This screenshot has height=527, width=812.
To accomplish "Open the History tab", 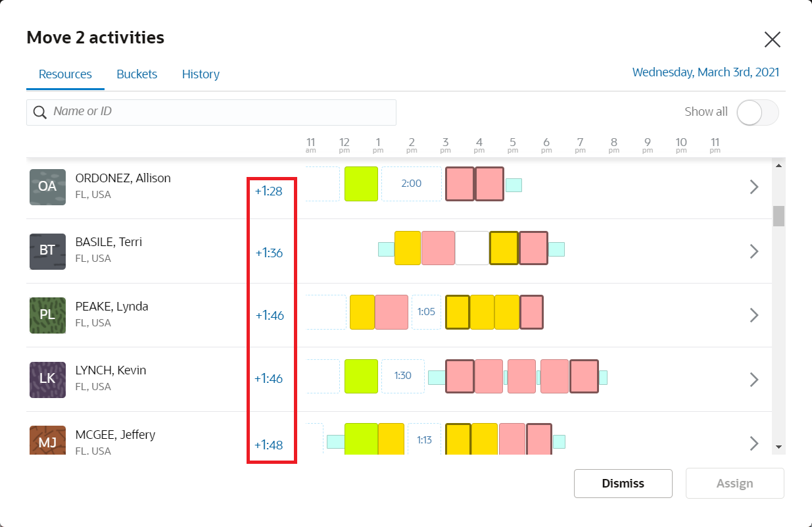I will [201, 74].
